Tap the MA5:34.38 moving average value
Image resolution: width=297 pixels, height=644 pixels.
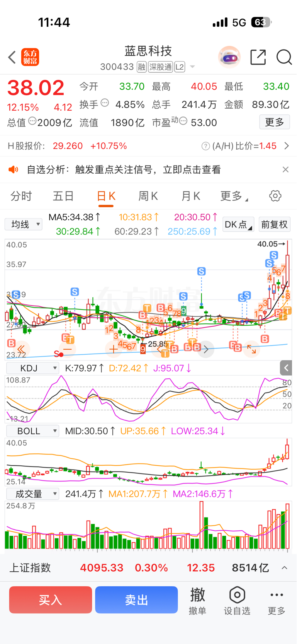point(75,217)
